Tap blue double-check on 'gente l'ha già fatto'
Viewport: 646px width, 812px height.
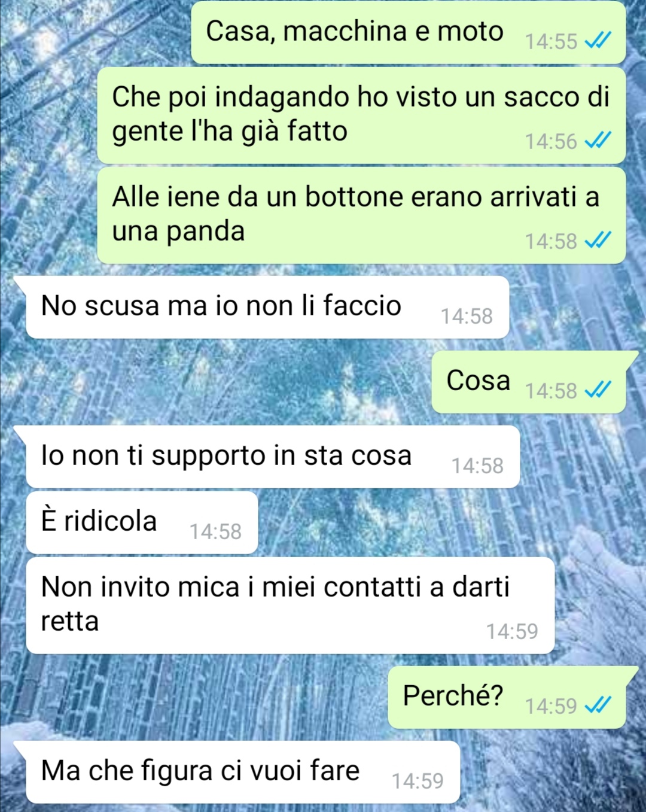pos(598,141)
